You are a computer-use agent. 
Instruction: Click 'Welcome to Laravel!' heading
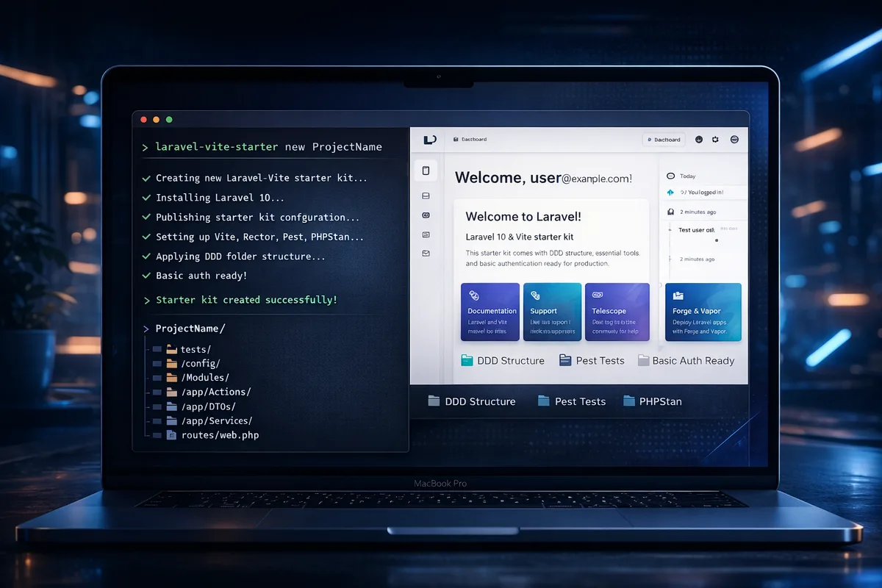pos(523,217)
